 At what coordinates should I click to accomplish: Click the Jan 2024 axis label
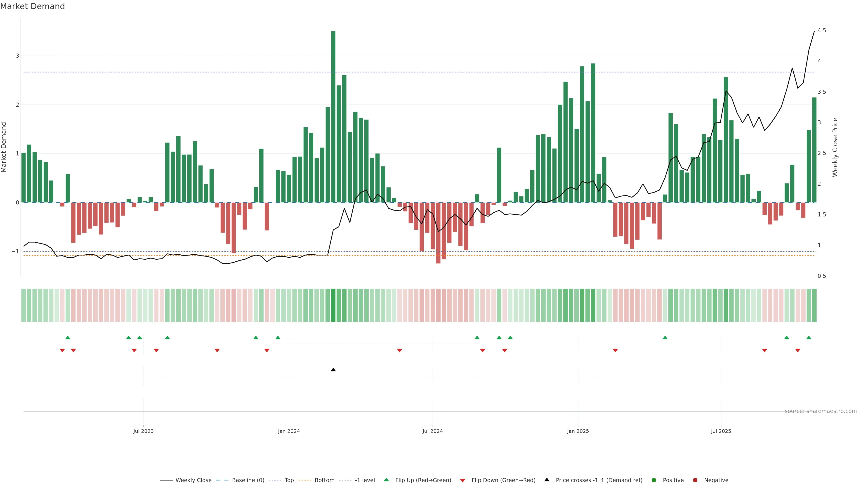point(289,431)
